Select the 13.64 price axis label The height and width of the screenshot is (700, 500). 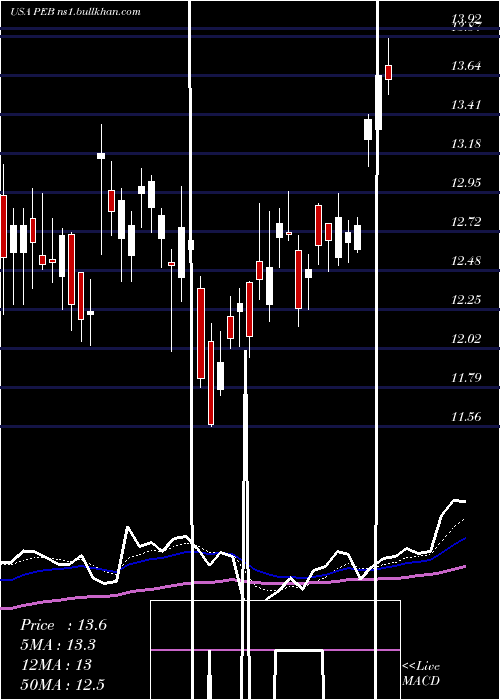point(467,67)
